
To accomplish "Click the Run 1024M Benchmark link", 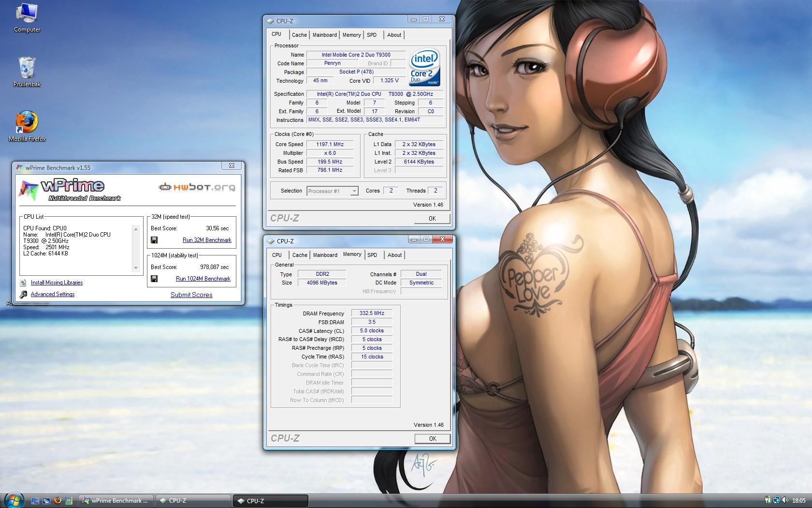I will point(203,279).
